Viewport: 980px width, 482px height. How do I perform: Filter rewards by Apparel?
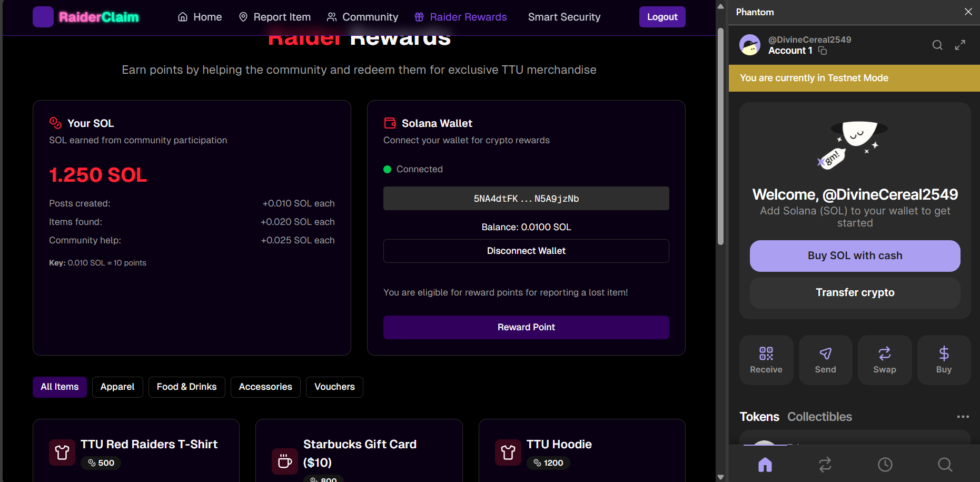[117, 387]
